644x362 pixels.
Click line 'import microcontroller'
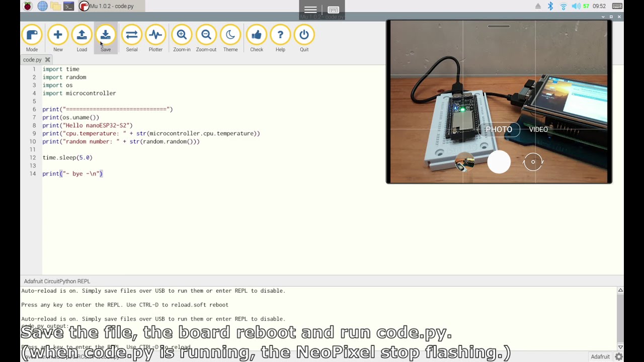pyautogui.click(x=79, y=93)
